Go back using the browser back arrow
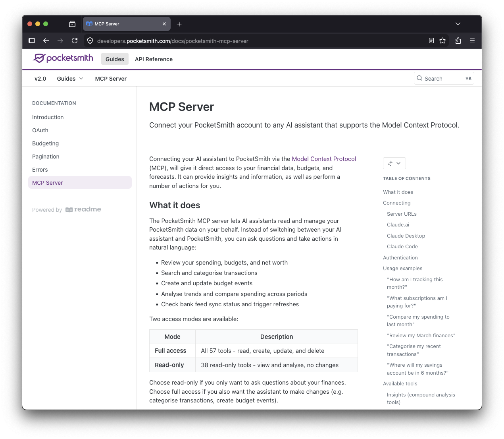504x439 pixels. tap(46, 41)
